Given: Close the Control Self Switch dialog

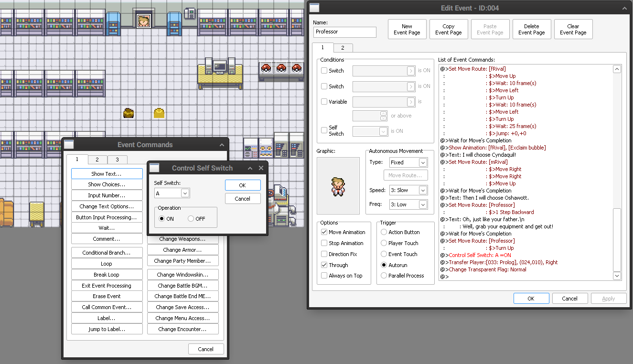Looking at the screenshot, I should (261, 168).
